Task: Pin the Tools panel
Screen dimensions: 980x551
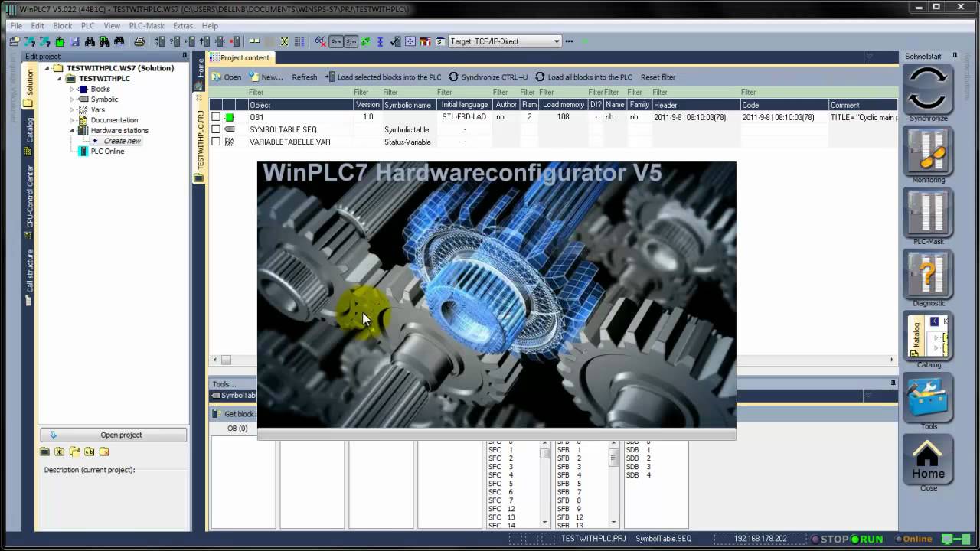Action: pos(893,383)
